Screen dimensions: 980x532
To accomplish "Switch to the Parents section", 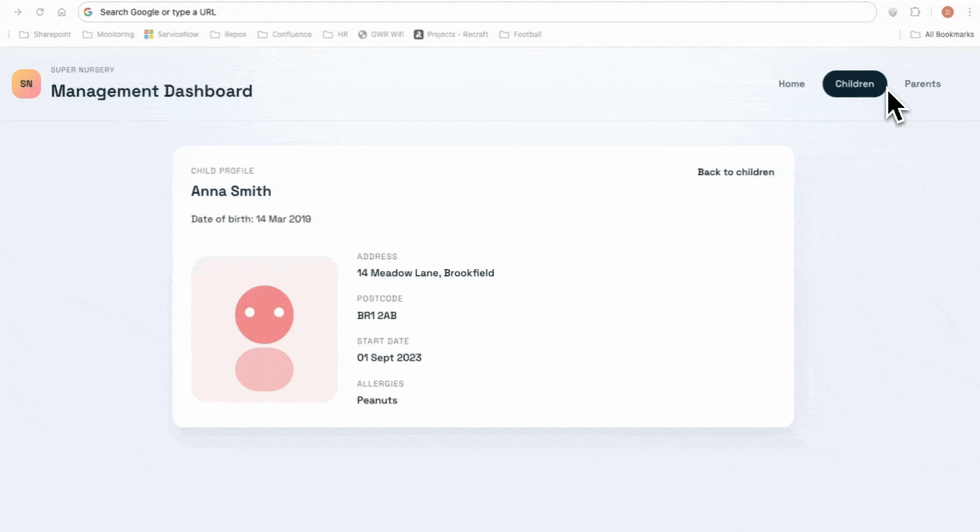I will coord(922,83).
